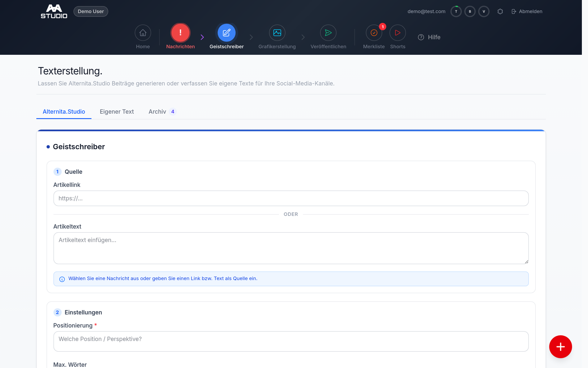Open the Merkliste checkmark icon
This screenshot has width=588, height=368.
tap(374, 33)
